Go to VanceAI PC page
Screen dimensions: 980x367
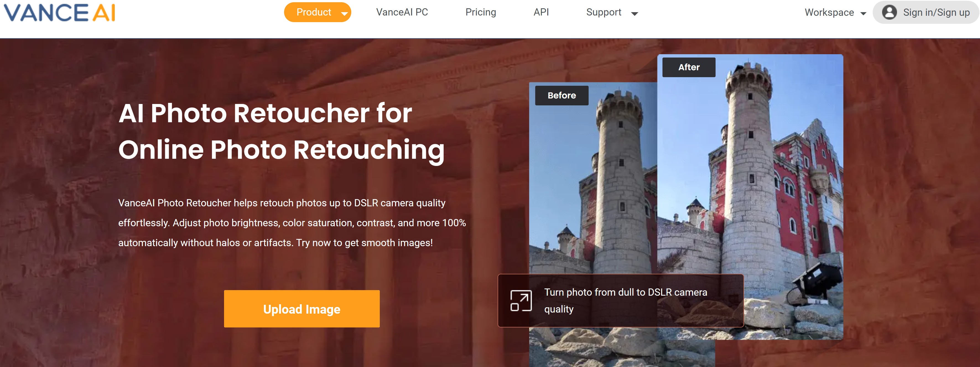402,12
